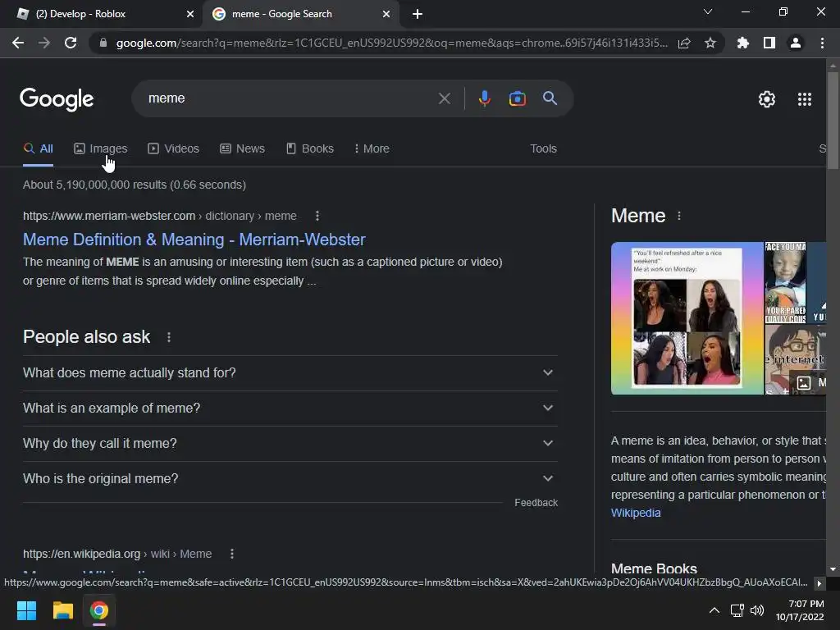Image resolution: width=840 pixels, height=630 pixels.
Task: Switch to the All results tab
Action: click(x=38, y=148)
